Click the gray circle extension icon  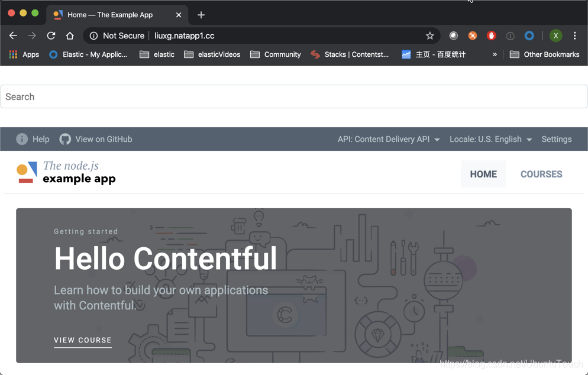point(453,35)
